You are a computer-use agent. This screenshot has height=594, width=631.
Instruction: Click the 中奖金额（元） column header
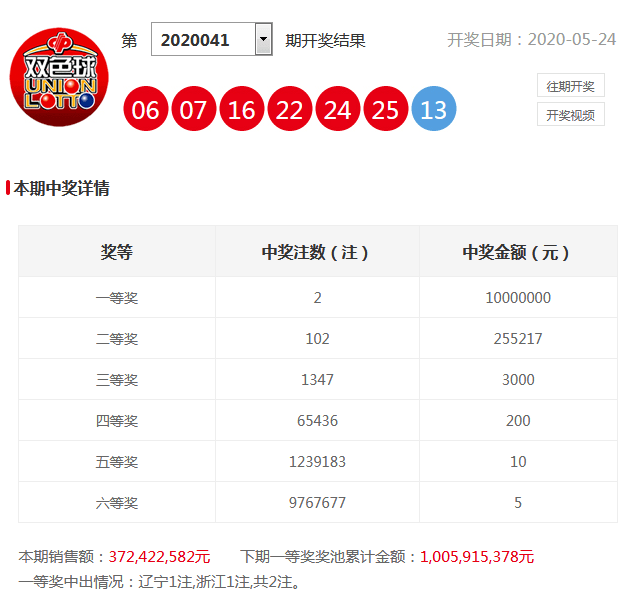pos(516,252)
